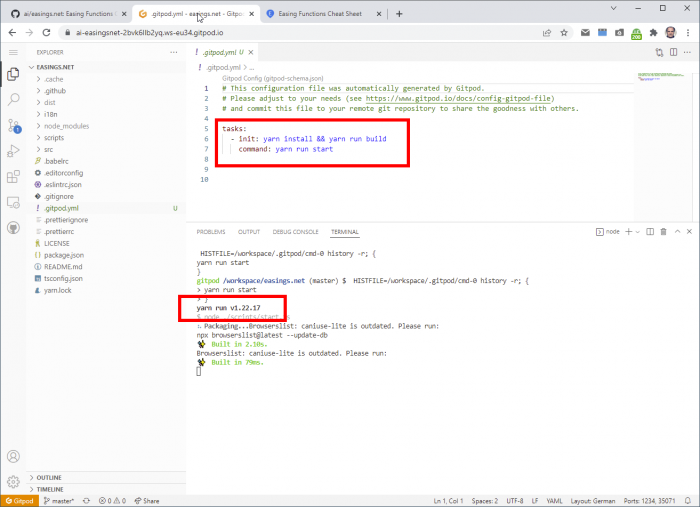
Task: Switch to the PROBLEMS panel tab
Action: point(211,232)
